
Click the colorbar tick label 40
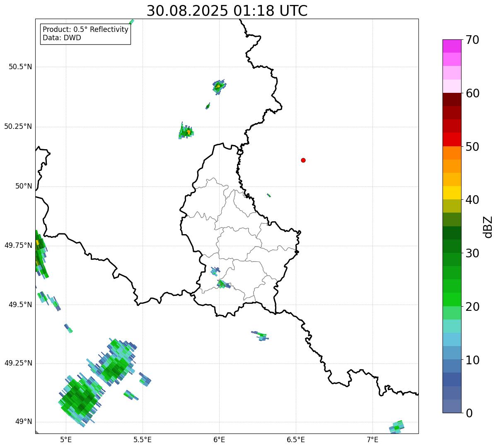(472, 200)
